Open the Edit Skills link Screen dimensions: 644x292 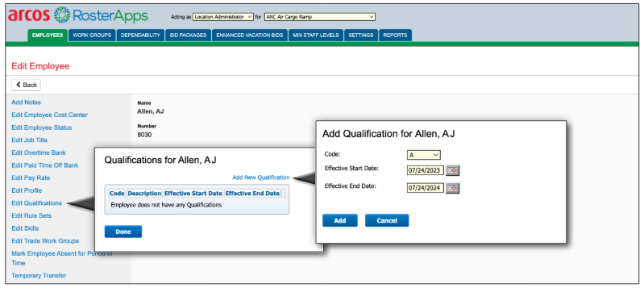click(x=25, y=228)
